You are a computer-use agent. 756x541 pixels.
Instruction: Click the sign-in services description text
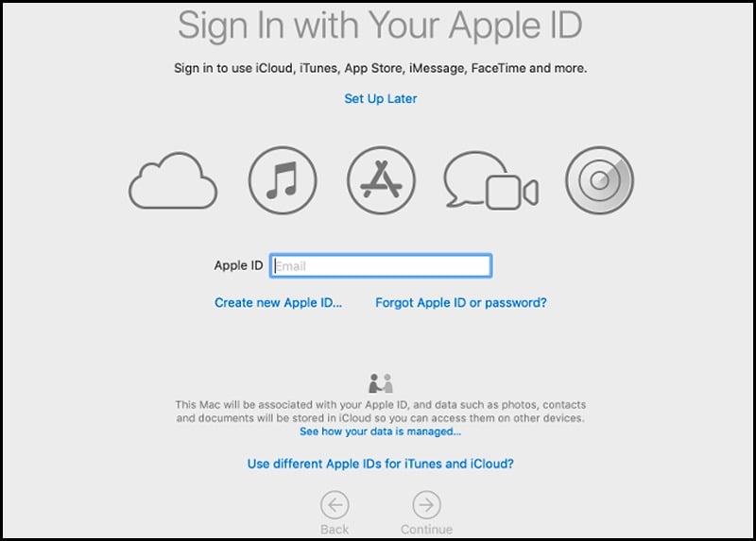coord(381,68)
